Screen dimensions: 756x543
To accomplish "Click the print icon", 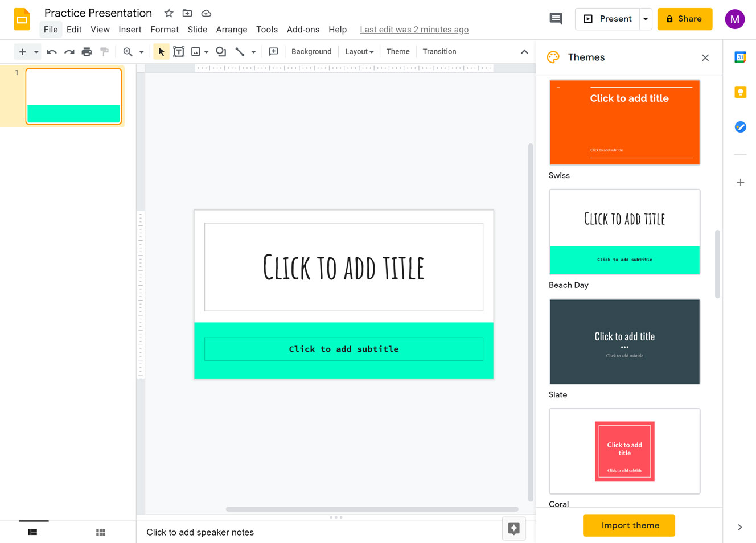I will 87,52.
